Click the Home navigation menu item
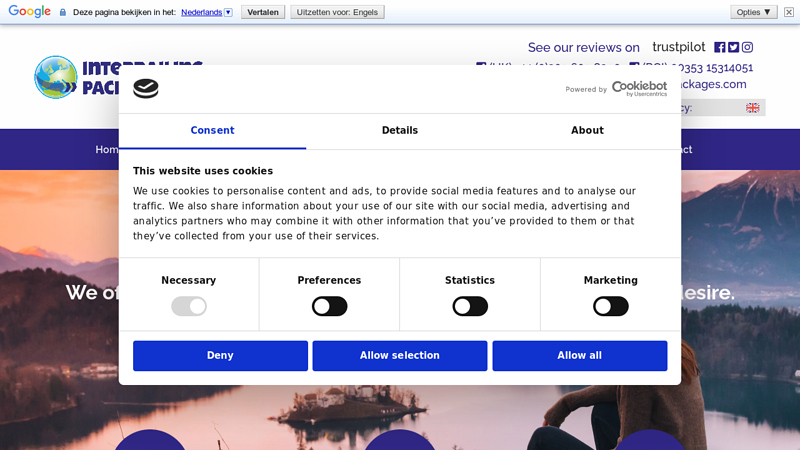This screenshot has width=800, height=450. coord(107,149)
